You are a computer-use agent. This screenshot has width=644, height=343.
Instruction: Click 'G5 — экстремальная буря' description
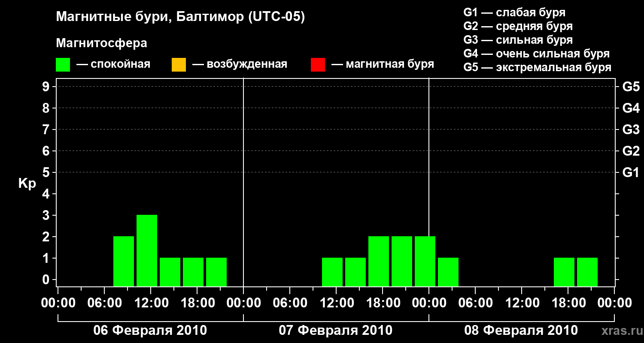538,68
